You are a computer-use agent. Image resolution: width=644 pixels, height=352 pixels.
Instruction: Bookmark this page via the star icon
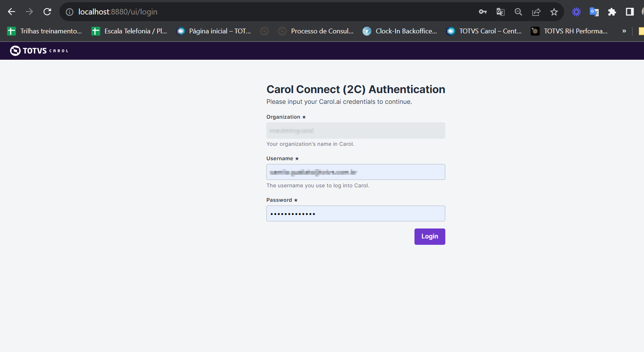point(554,11)
